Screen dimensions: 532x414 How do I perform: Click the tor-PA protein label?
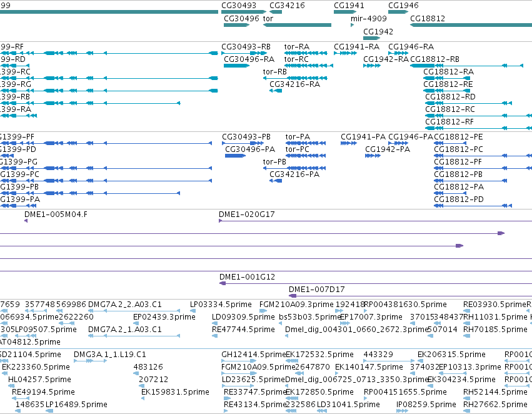[298, 137]
